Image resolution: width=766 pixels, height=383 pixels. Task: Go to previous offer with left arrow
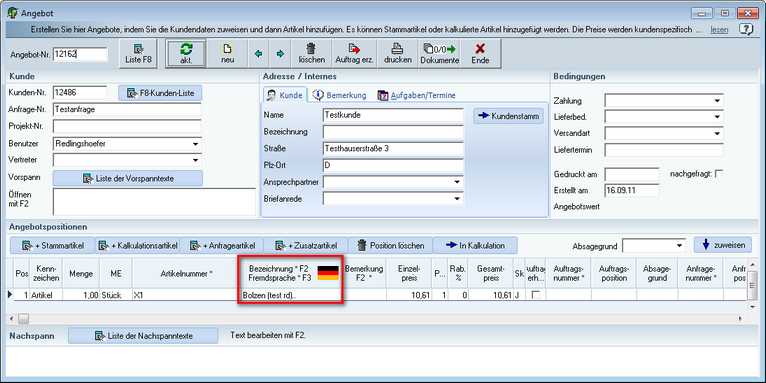258,54
